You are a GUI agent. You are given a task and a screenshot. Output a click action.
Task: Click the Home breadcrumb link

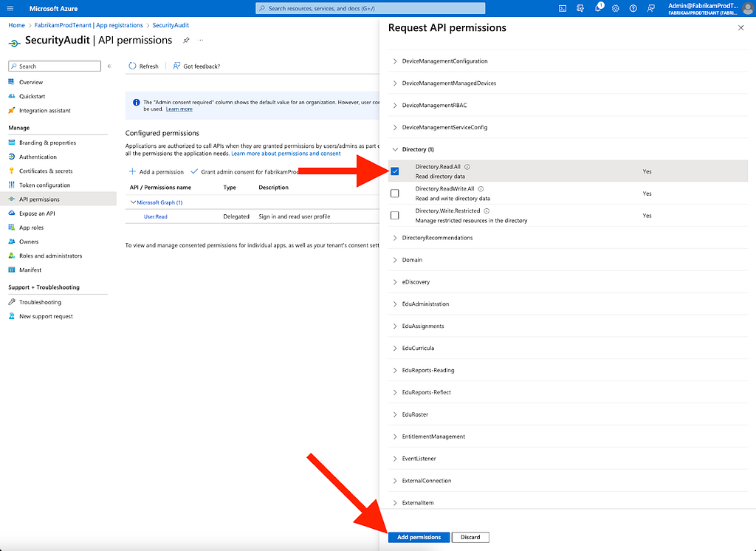tap(16, 25)
